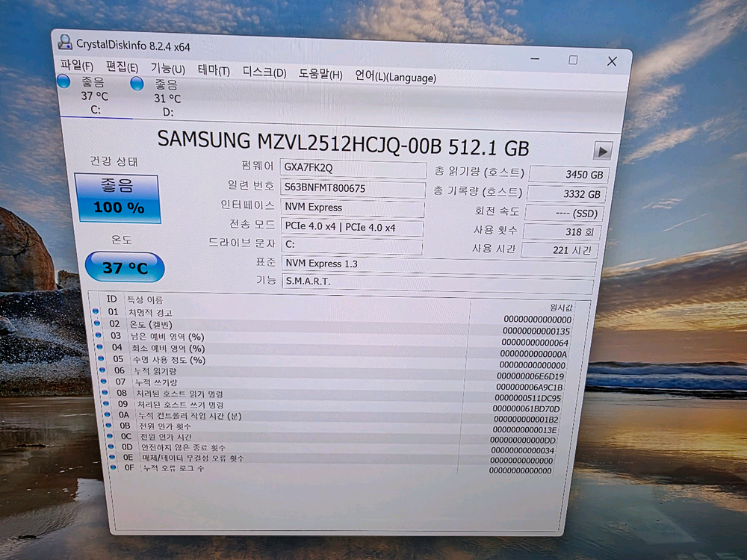
Task: Click the status dot of row 05
Action: tap(101, 358)
